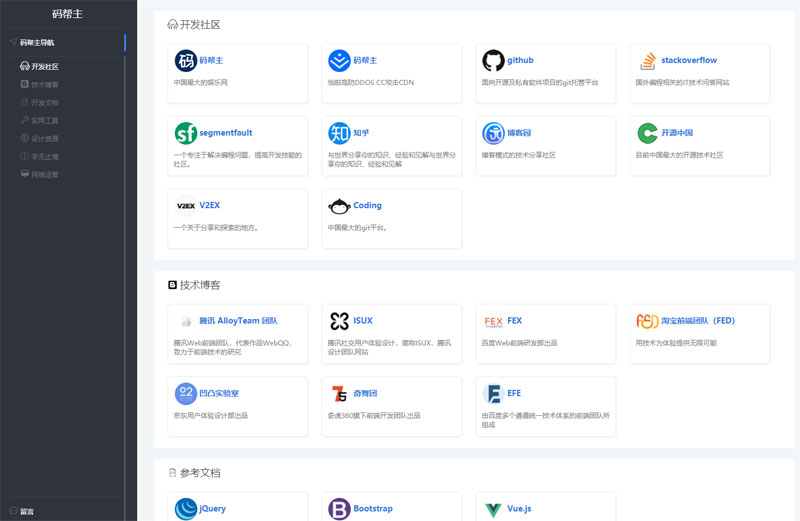Screen dimensions: 800x521
Task: Click the ISUX description text
Action: (x=389, y=348)
